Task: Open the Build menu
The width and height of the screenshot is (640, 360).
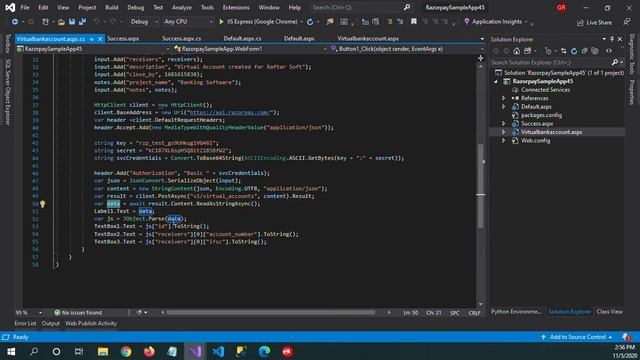Action: 111,8
